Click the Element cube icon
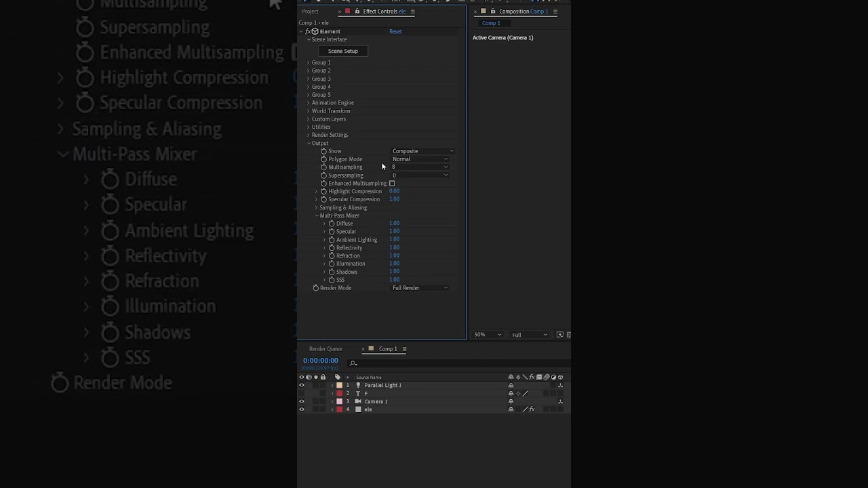The image size is (868, 488). click(315, 32)
